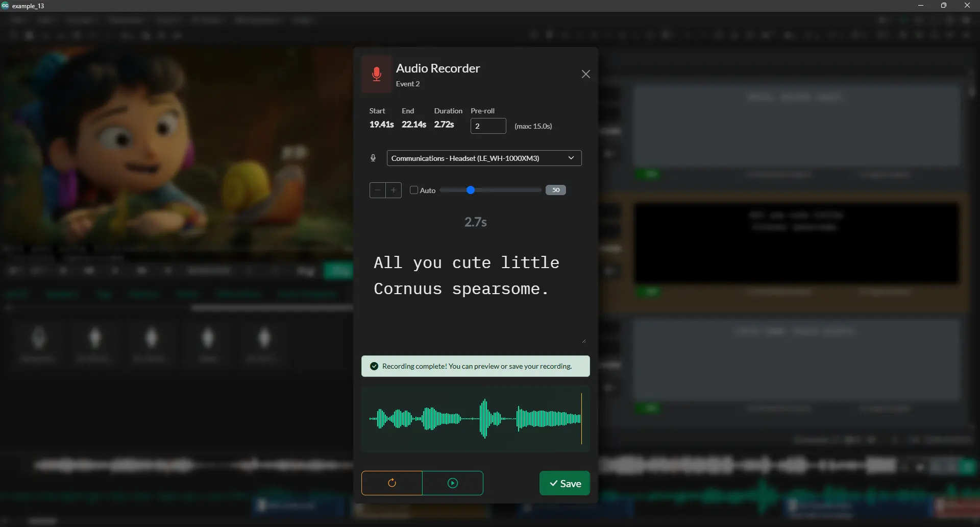The height and width of the screenshot is (527, 980).
Task: Click the text box resize grip corner
Action: pos(583,341)
